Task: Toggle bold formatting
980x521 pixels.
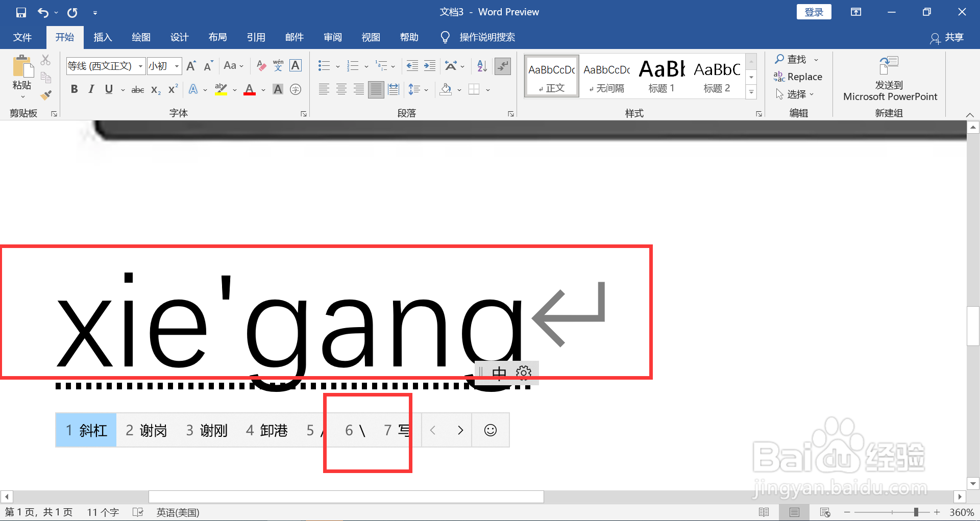Action: point(75,90)
